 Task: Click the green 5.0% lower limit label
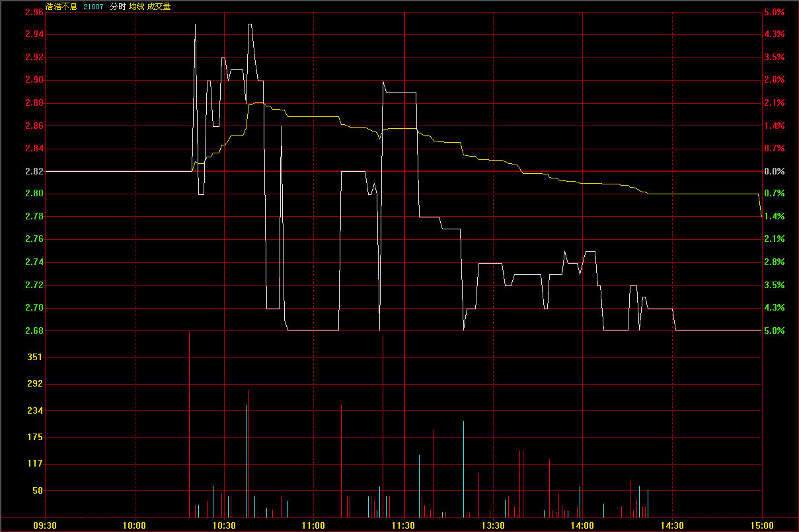[774, 331]
